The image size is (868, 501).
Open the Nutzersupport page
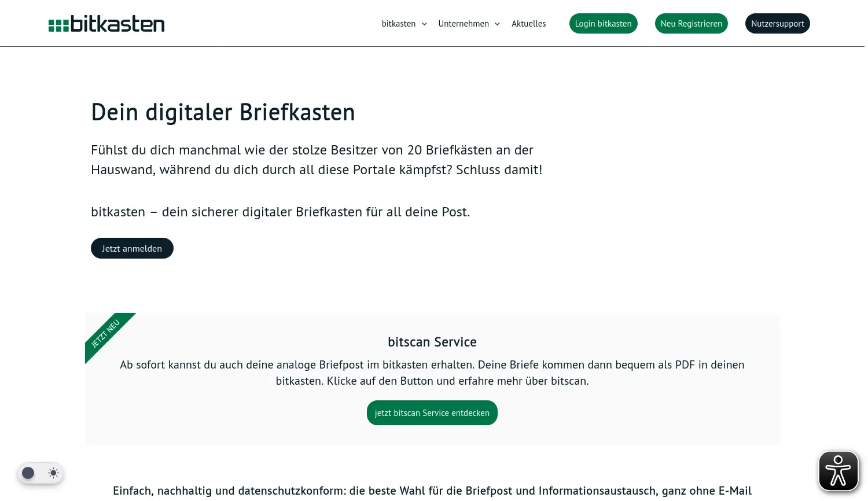click(777, 23)
